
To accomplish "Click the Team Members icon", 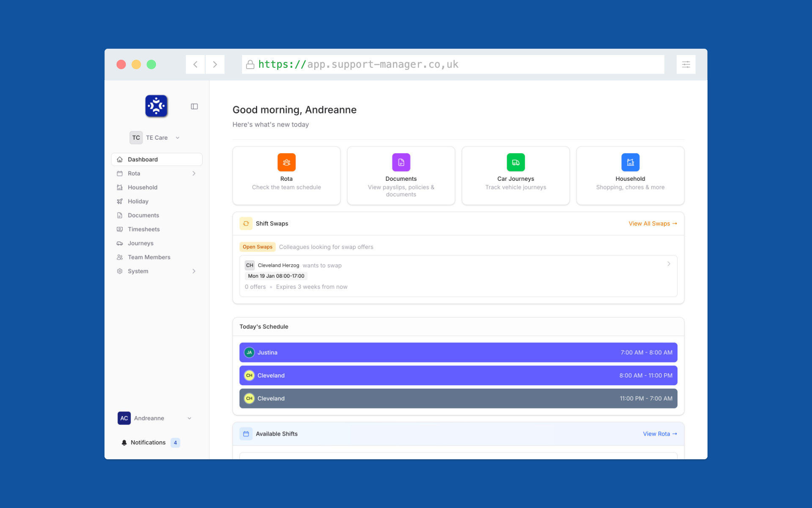I will tap(120, 257).
